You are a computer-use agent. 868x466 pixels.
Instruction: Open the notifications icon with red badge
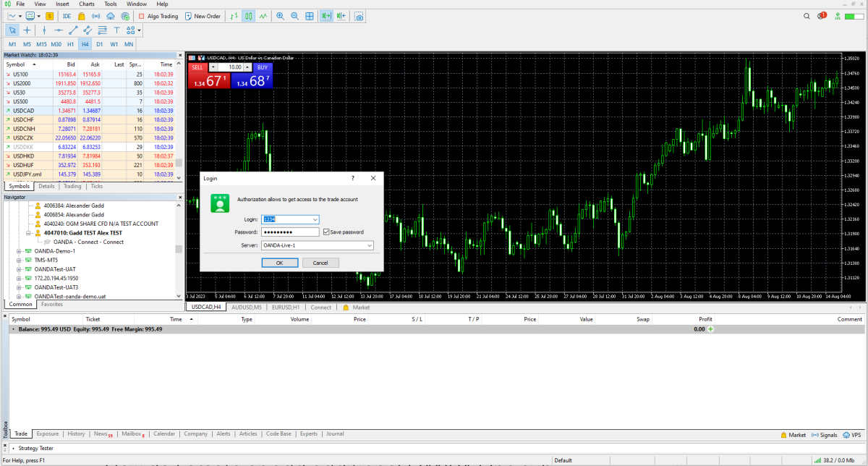click(822, 16)
